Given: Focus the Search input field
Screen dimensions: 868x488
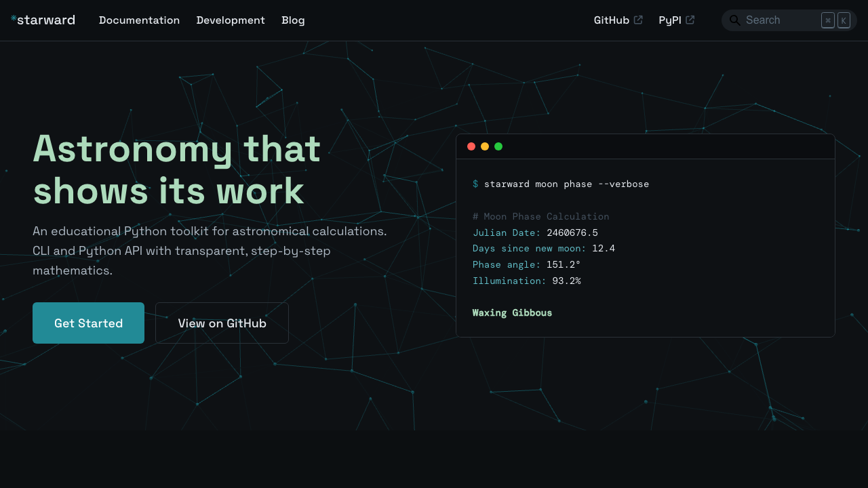Looking at the screenshot, I should click(x=780, y=20).
